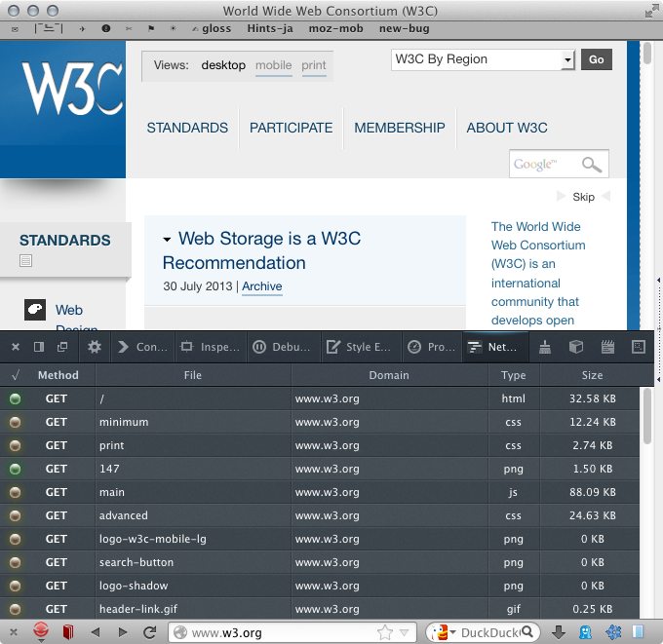Switch to the Style Editor tab
The width and height of the screenshot is (663, 644).
pyautogui.click(x=359, y=347)
